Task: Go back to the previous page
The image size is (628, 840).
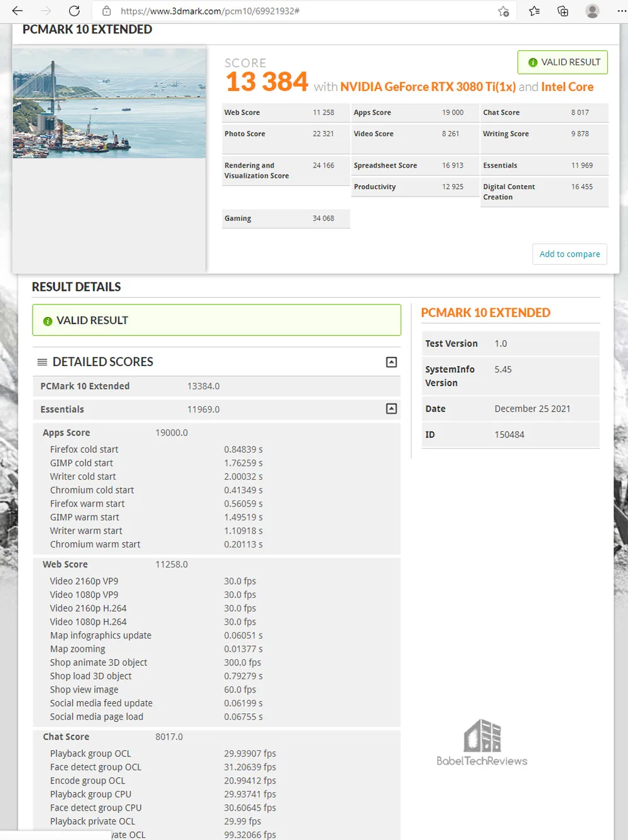Action: (18, 11)
